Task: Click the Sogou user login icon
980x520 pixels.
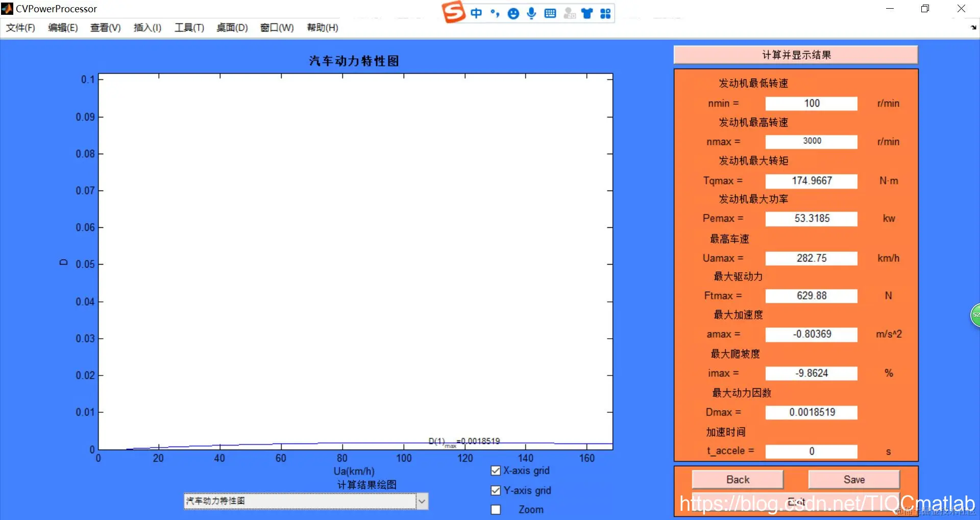Action: click(x=568, y=13)
